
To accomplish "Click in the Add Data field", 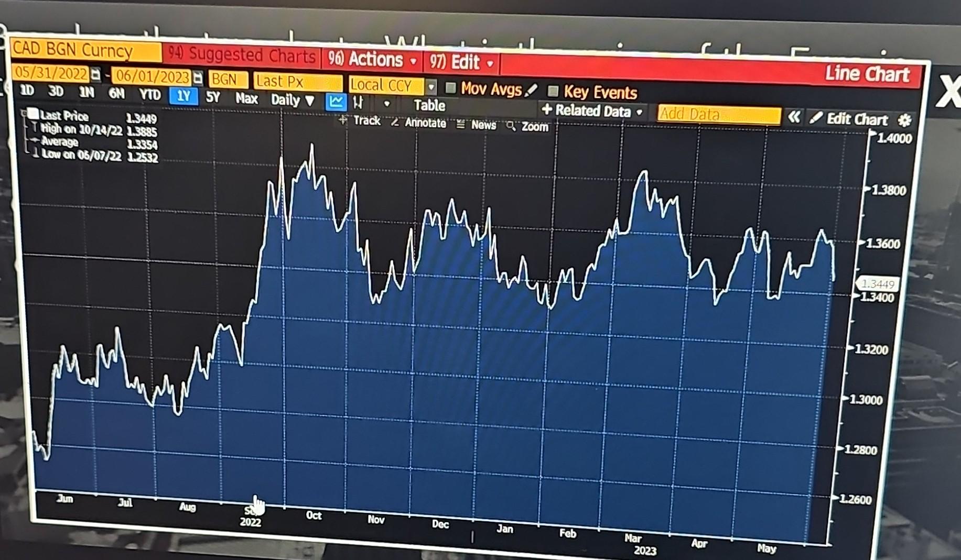I will [719, 114].
